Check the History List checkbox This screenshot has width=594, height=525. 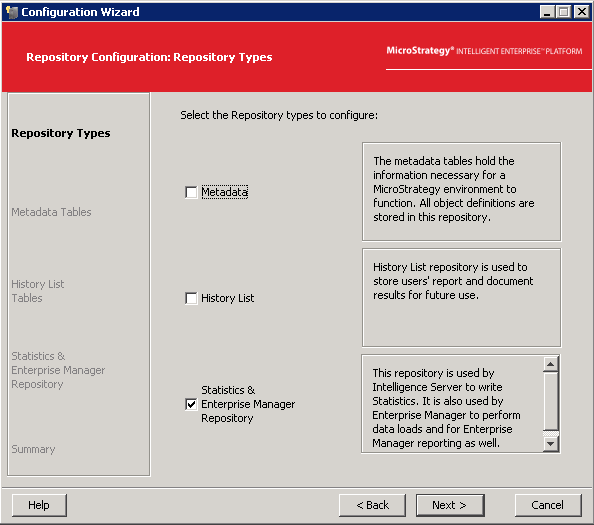click(x=191, y=298)
